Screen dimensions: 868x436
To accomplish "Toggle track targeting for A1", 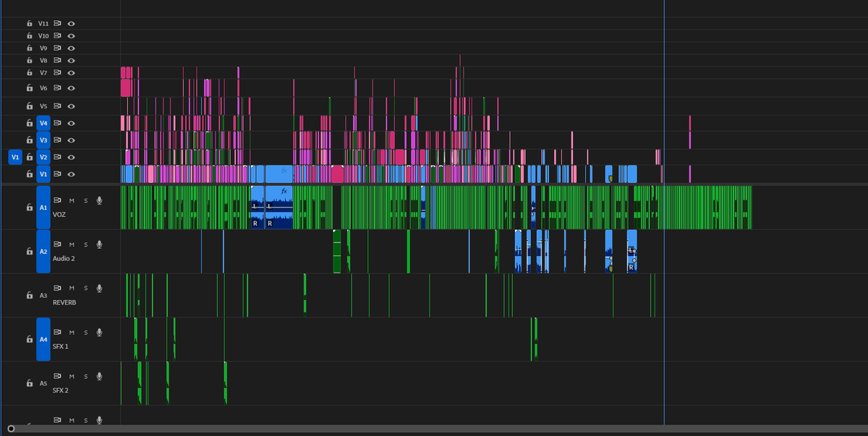I will 43,208.
